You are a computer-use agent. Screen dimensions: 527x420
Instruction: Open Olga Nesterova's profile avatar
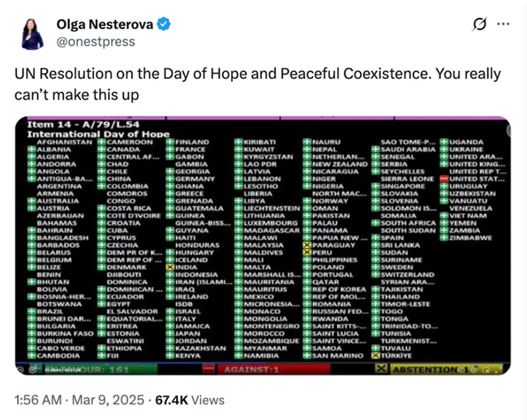[32, 33]
